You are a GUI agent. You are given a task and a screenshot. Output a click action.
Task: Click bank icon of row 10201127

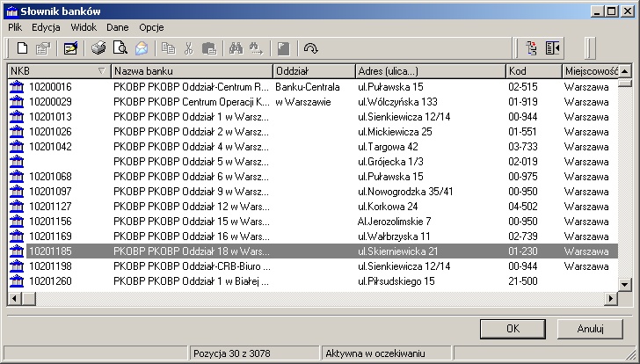click(x=17, y=206)
